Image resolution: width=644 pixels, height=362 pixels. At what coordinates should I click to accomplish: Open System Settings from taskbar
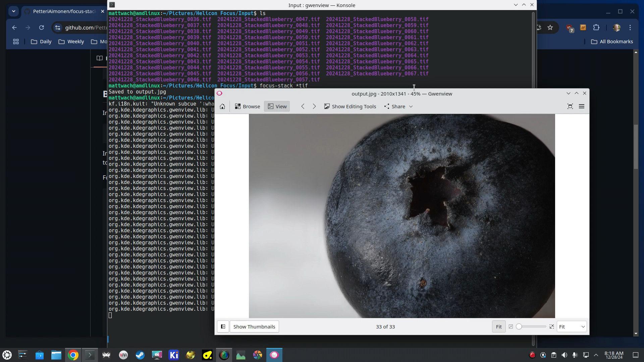[22, 355]
